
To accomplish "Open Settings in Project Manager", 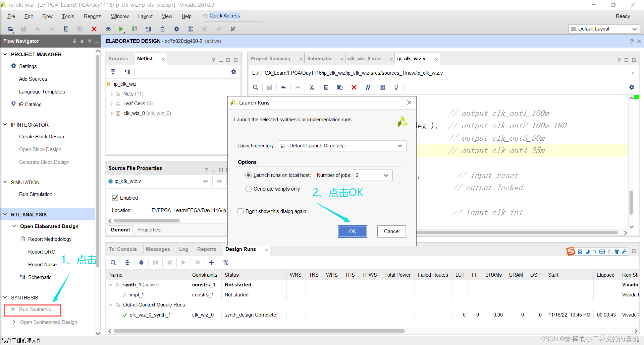I will point(28,66).
